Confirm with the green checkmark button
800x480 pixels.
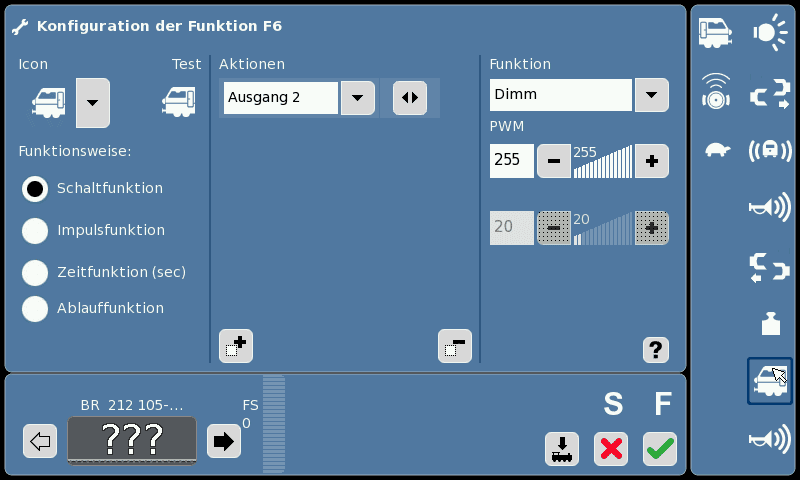pos(660,449)
